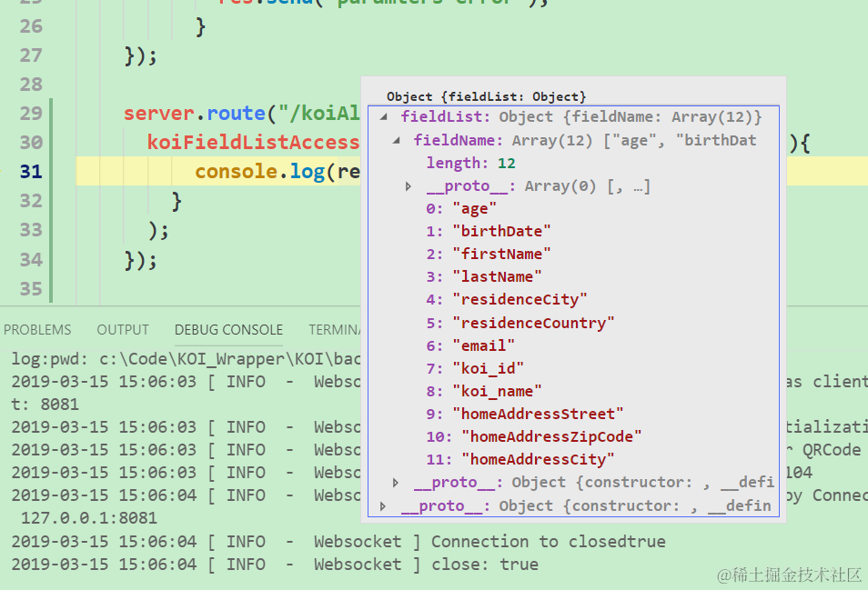Collapse the fieldList object node

click(x=384, y=116)
